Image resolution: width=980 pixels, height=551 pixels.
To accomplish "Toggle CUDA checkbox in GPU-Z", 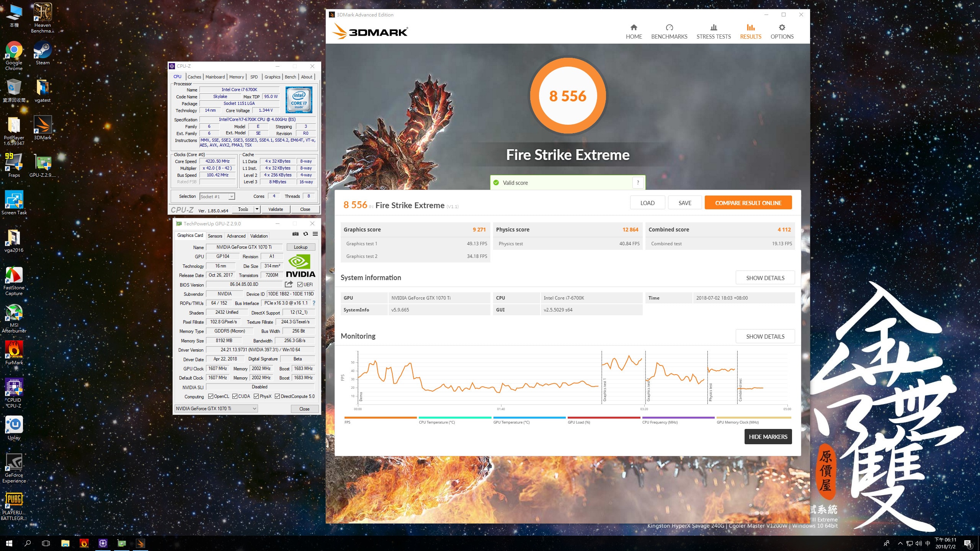I will click(235, 396).
